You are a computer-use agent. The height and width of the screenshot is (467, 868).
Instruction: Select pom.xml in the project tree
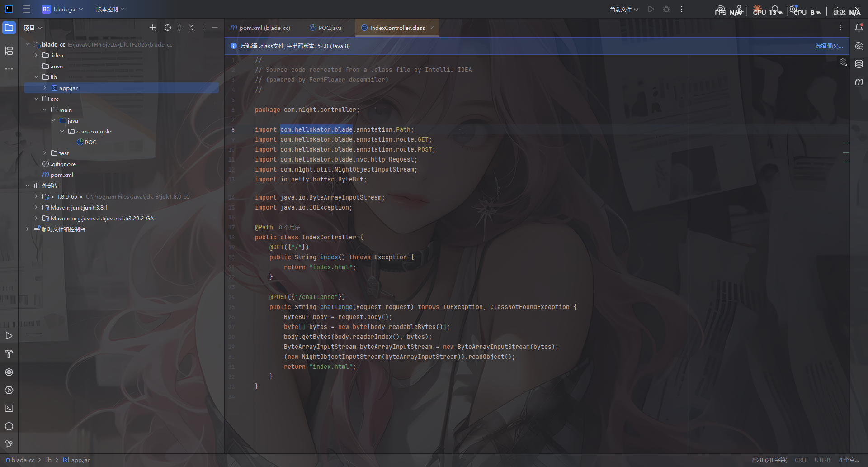click(x=61, y=175)
